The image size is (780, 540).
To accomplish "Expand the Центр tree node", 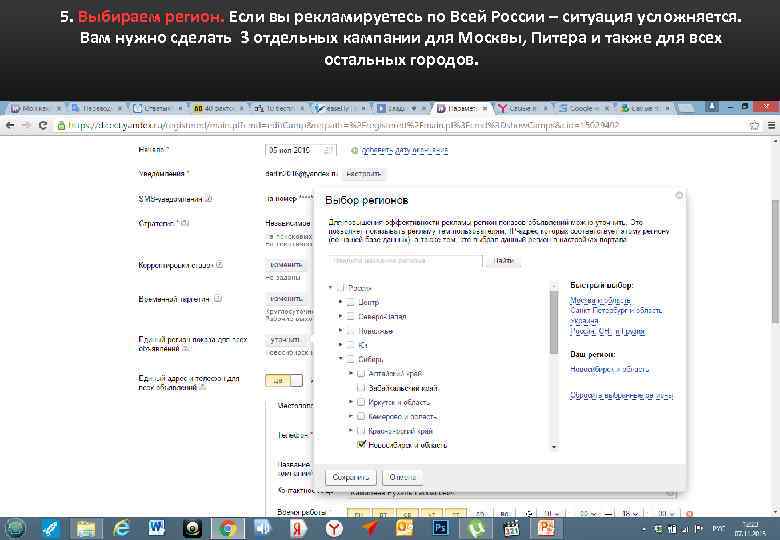I will coord(341,302).
